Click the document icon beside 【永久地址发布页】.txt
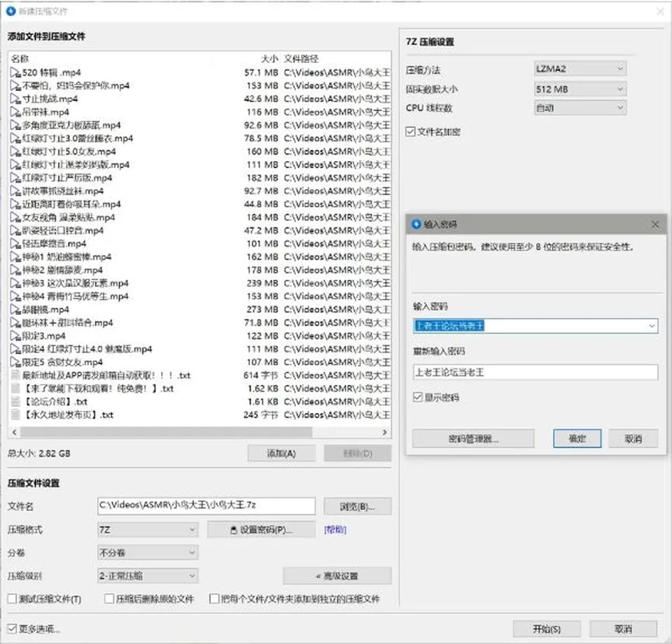The height and width of the screenshot is (644, 672). click(x=15, y=415)
